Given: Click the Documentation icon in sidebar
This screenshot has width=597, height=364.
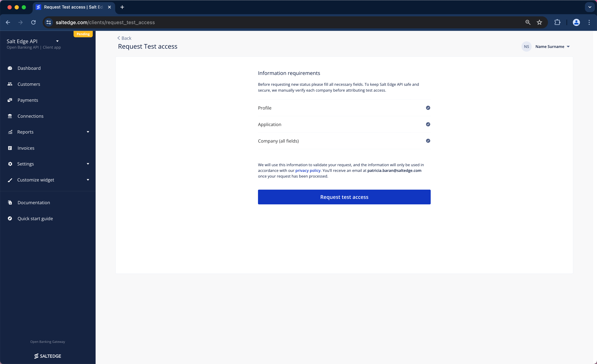Looking at the screenshot, I should point(10,202).
